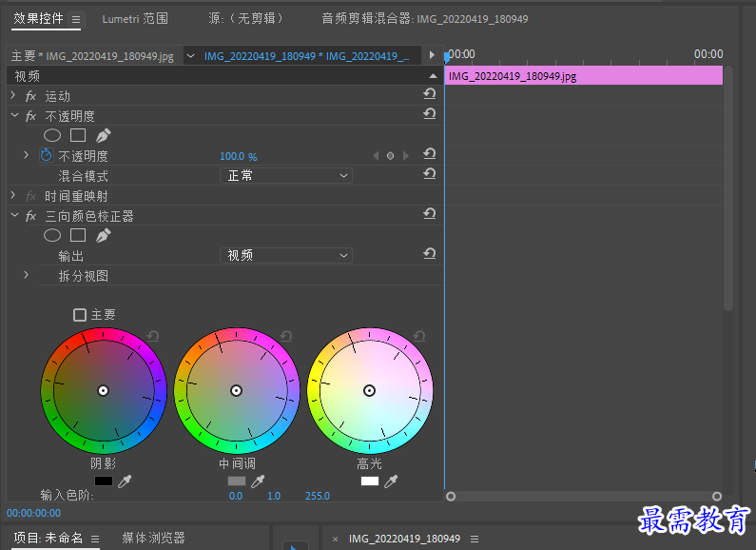Pick highlight color with 高光 eyedropper
Image resolution: width=756 pixels, height=550 pixels.
[x=391, y=481]
